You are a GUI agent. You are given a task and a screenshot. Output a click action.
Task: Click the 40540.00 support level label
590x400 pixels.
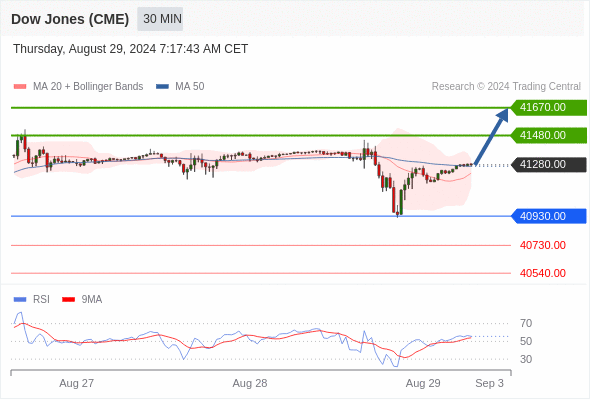tap(543, 273)
